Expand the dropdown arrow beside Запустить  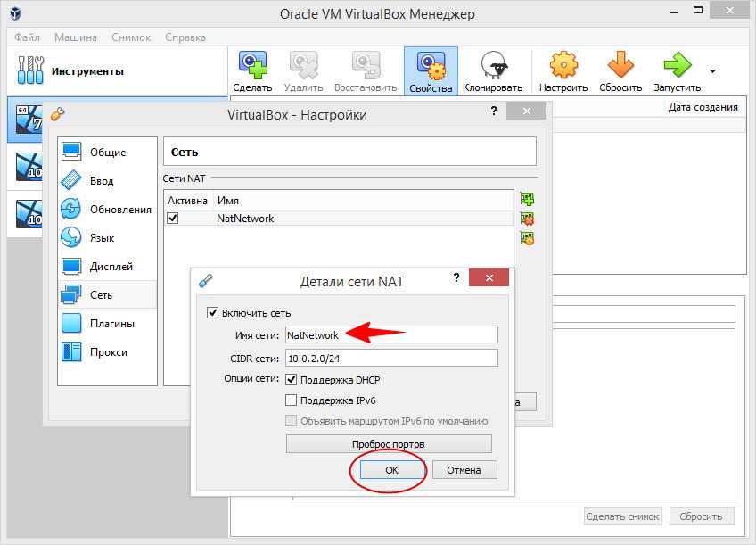click(712, 70)
